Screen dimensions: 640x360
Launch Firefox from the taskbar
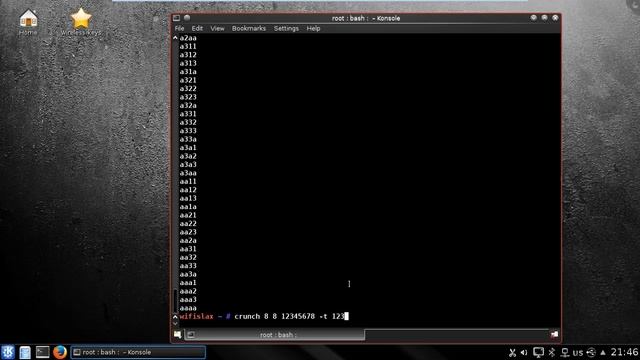60,352
